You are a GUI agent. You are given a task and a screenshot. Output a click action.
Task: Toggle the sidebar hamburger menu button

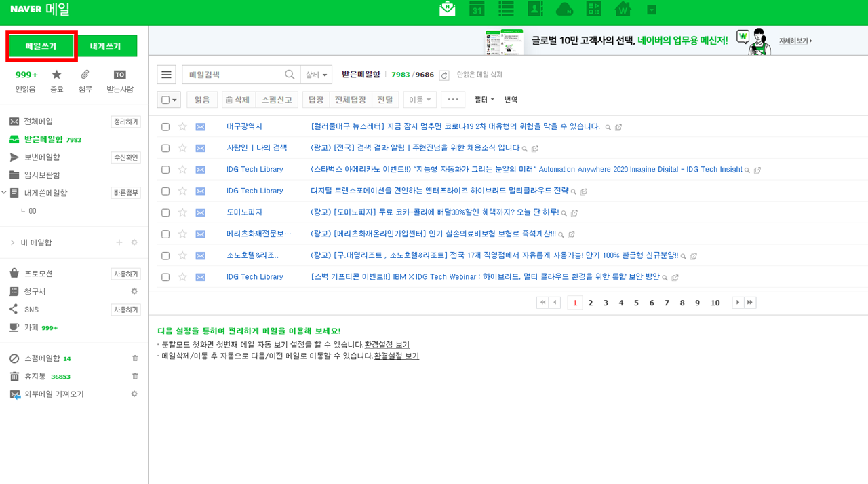[166, 75]
